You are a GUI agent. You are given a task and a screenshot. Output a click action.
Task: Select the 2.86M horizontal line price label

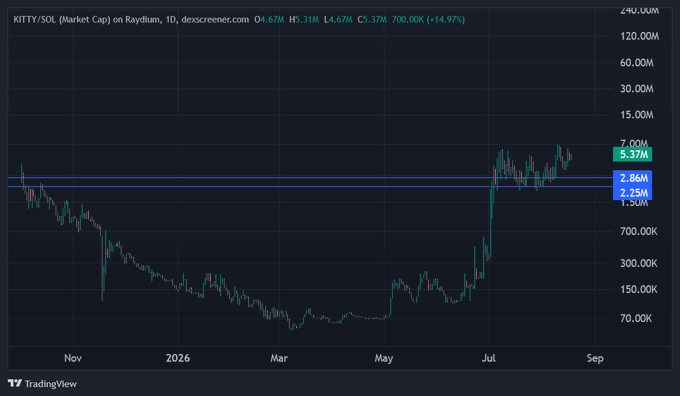coord(632,178)
